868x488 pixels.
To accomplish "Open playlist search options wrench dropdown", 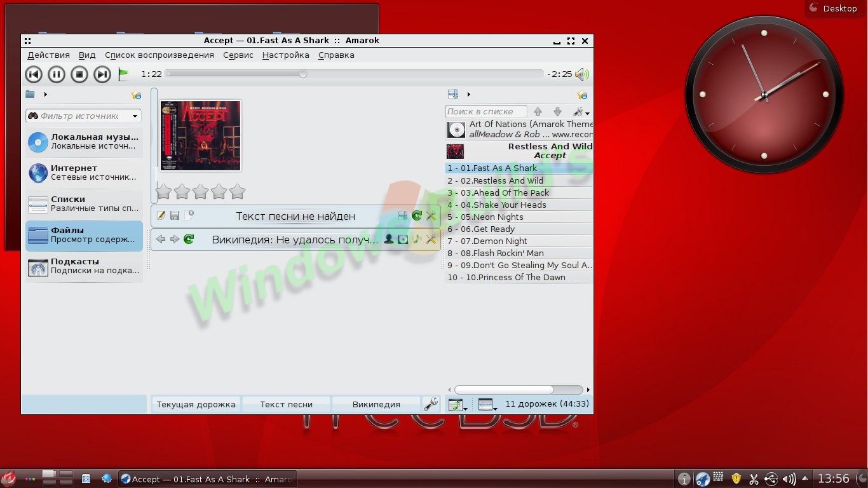I will click(581, 112).
